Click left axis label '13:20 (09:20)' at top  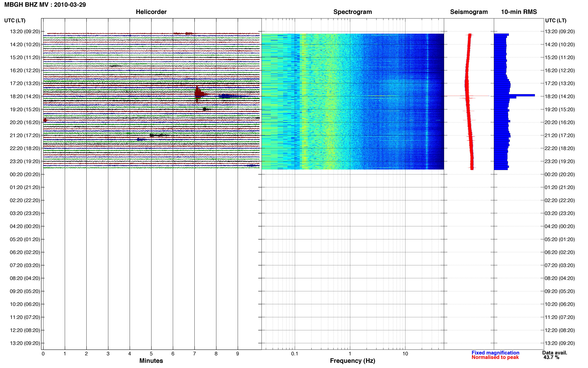[25, 31]
